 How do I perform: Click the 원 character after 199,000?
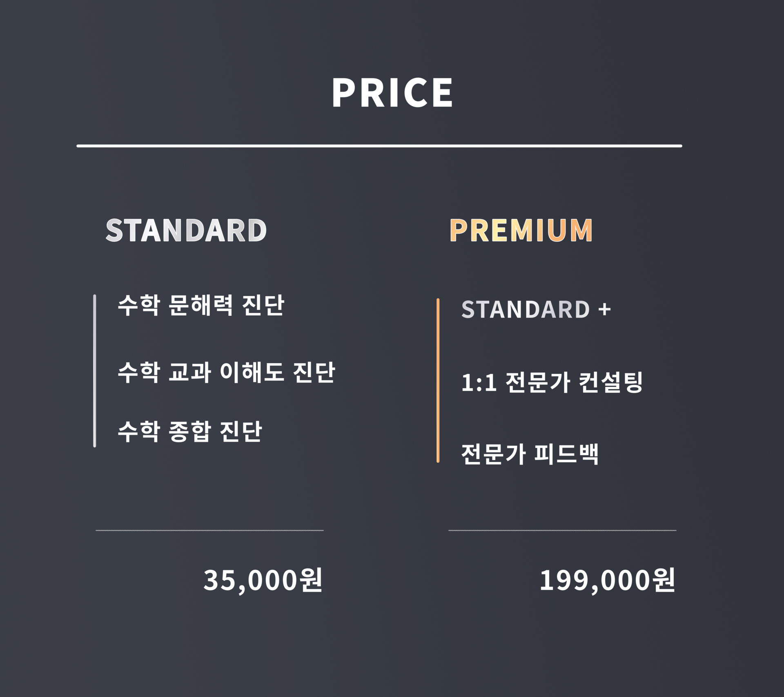pos(664,580)
